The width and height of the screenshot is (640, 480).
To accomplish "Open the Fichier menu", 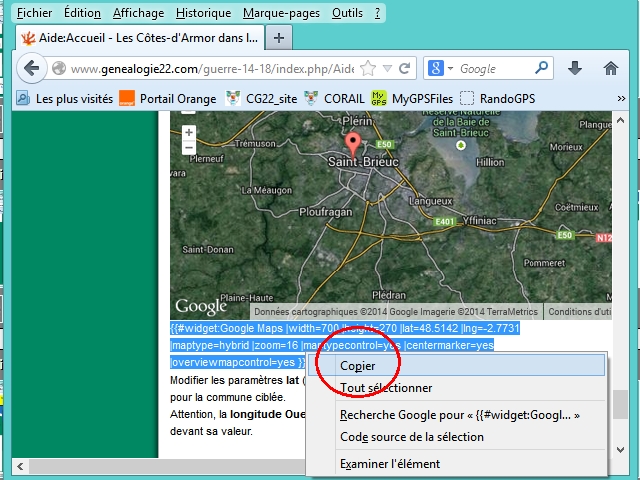I will point(34,13).
